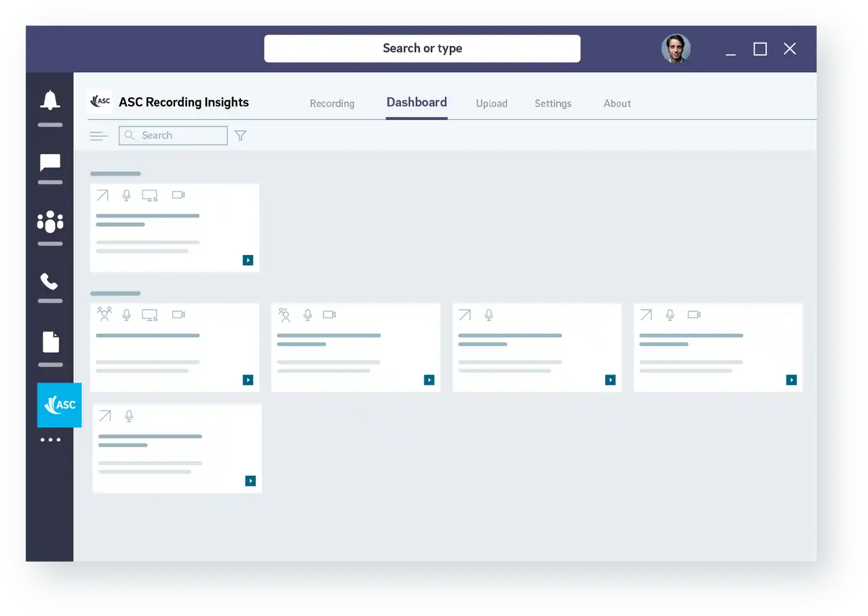
Task: Click the ASC logo beside Recording Insights title
Action: [100, 101]
